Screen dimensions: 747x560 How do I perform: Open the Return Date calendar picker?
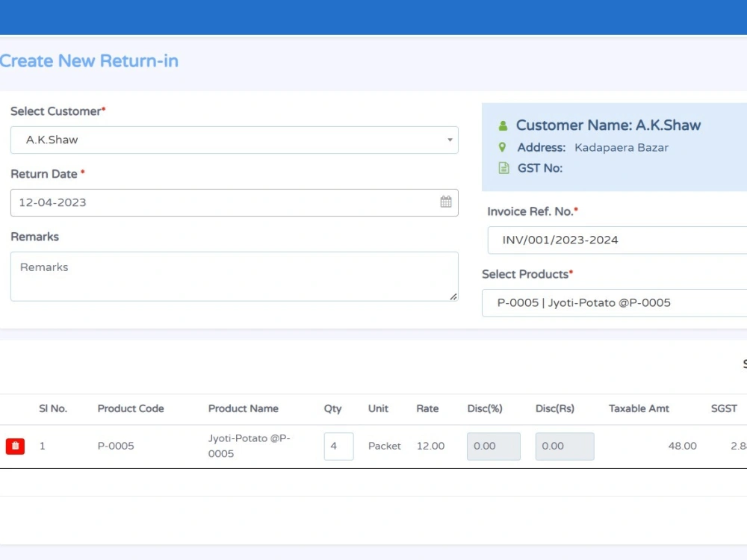pos(446,202)
